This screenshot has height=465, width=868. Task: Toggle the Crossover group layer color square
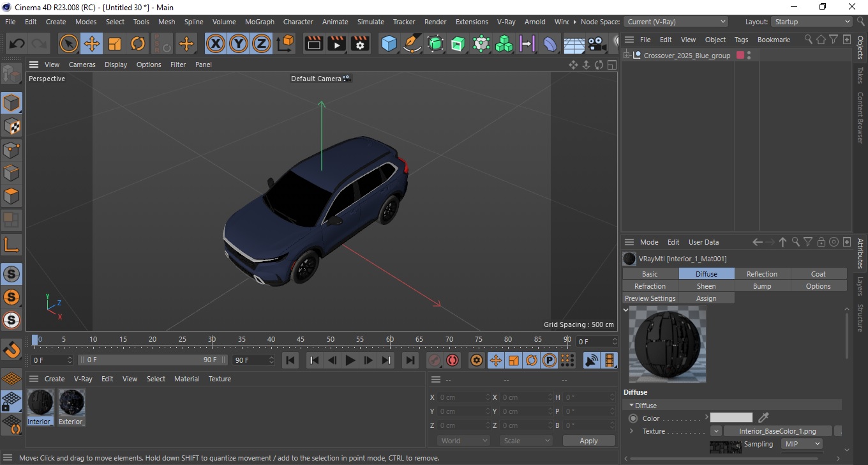(x=740, y=56)
